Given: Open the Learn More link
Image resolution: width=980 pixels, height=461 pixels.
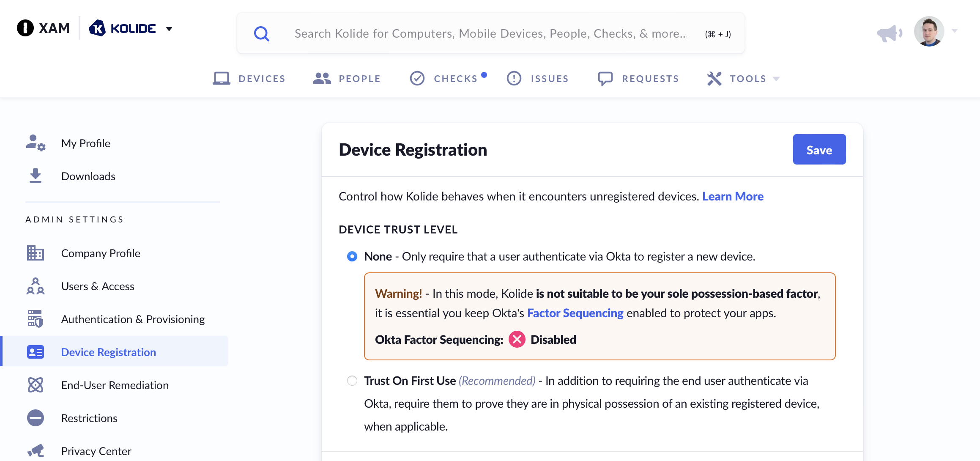Looking at the screenshot, I should 733,196.
